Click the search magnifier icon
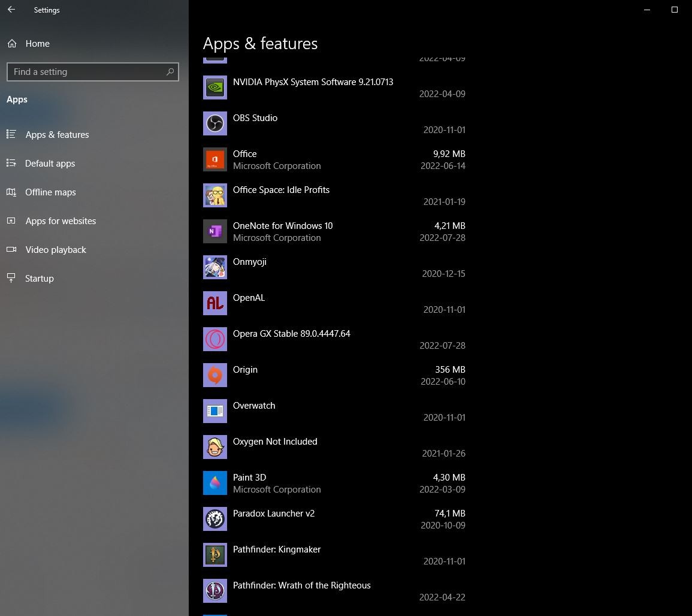The width and height of the screenshot is (692, 616). pyautogui.click(x=170, y=71)
